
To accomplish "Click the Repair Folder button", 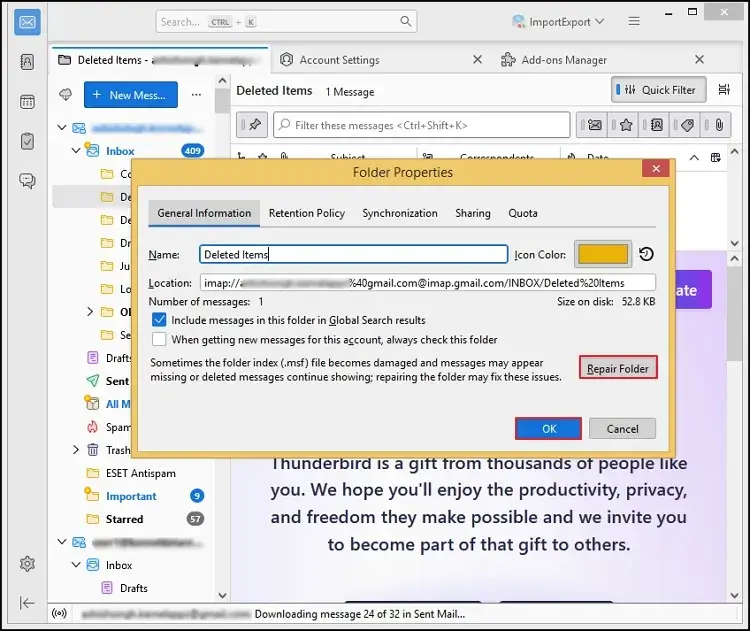I will pos(618,368).
